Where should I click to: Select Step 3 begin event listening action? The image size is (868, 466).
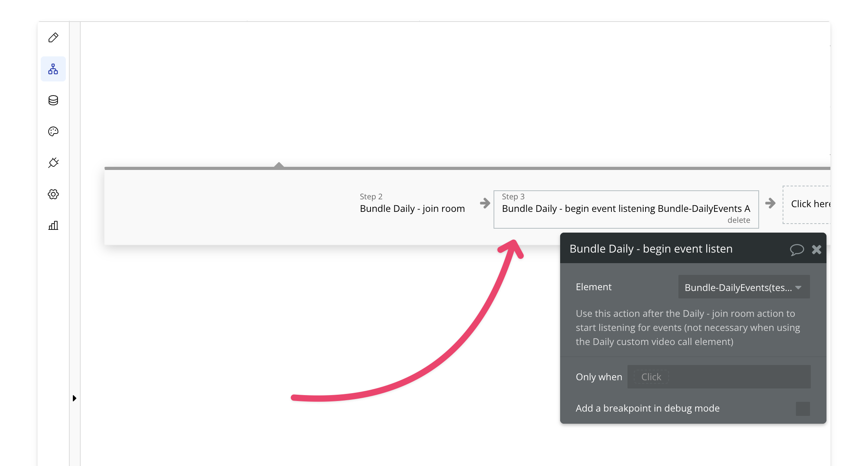point(626,210)
